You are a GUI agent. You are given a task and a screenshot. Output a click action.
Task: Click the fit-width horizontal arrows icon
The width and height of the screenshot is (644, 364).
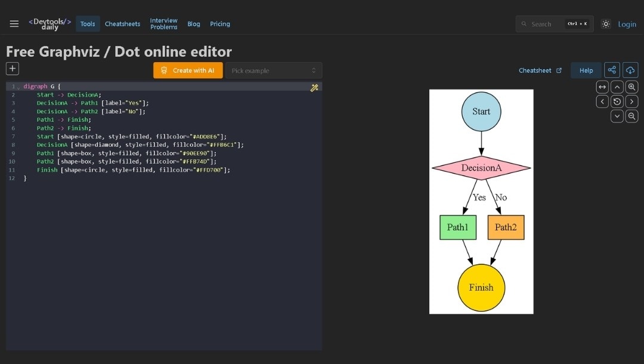602,87
